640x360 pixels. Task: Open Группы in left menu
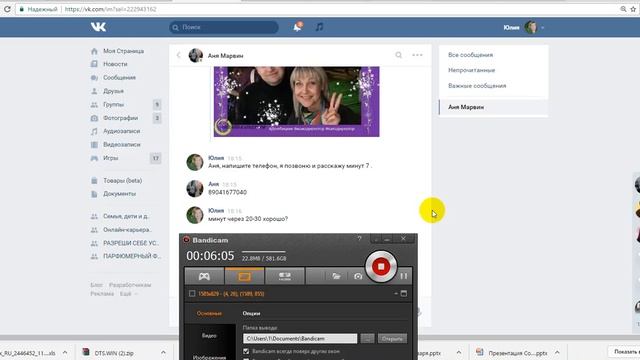(x=113, y=104)
